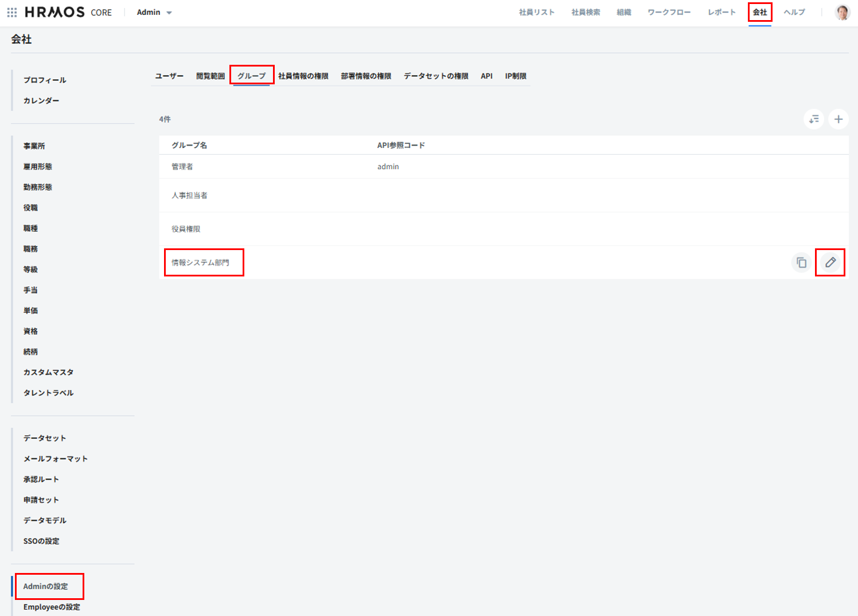Select the 人事担当者 group row

189,196
